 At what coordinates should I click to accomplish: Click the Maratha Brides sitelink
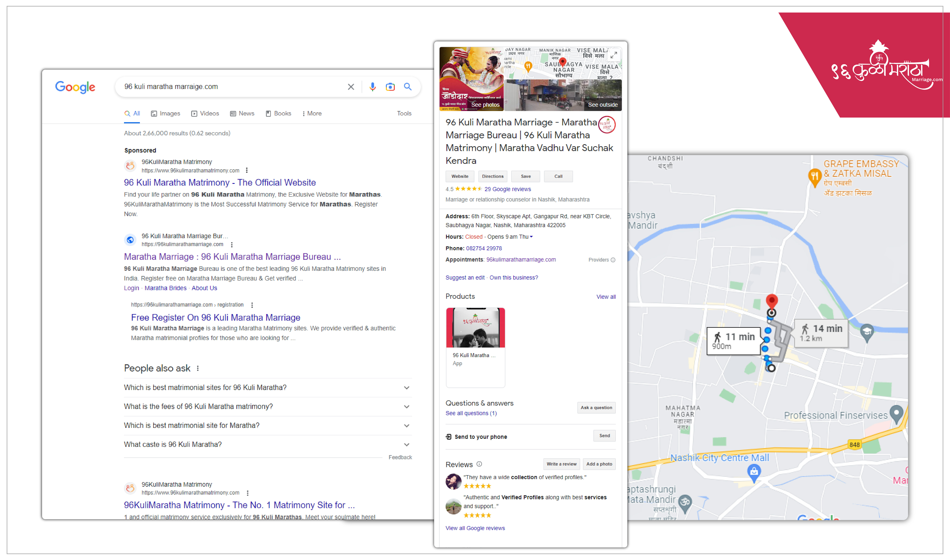(x=165, y=288)
